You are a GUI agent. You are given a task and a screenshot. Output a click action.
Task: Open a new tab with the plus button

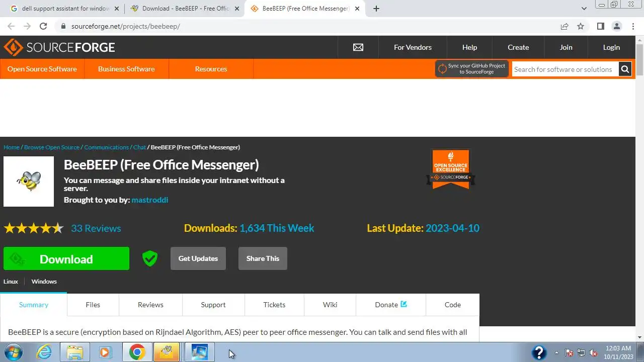376,9
